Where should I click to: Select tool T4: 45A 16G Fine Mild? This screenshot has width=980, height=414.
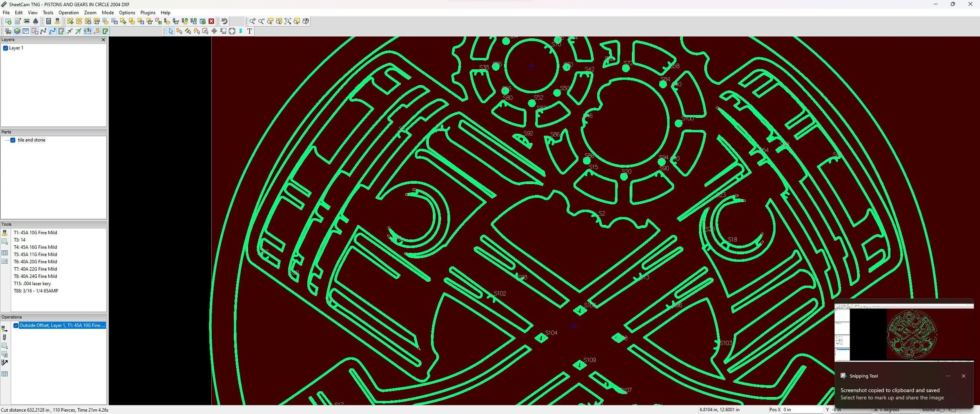pyautogui.click(x=35, y=247)
